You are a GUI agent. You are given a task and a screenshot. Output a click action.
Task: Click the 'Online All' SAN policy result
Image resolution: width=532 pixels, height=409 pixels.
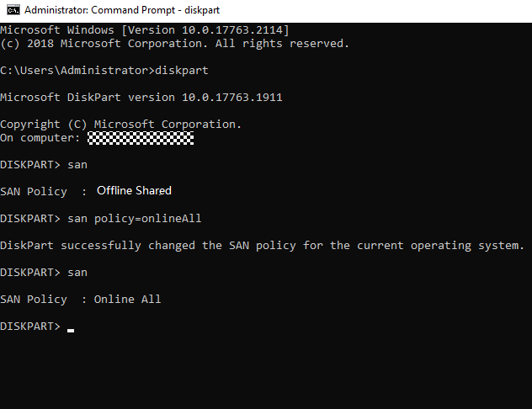(127, 300)
